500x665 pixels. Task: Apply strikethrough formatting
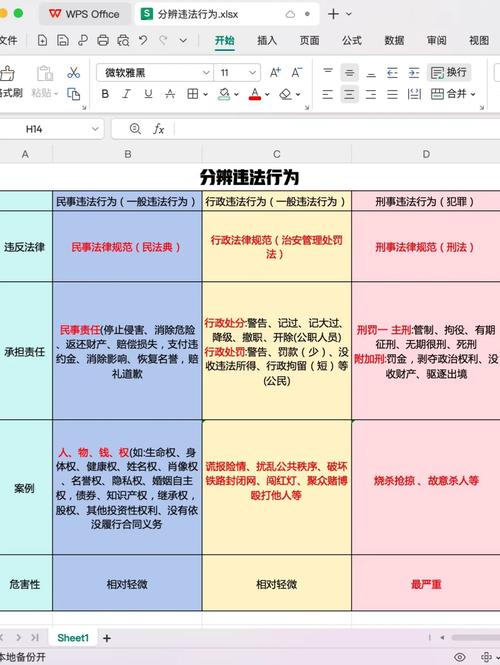tap(170, 94)
